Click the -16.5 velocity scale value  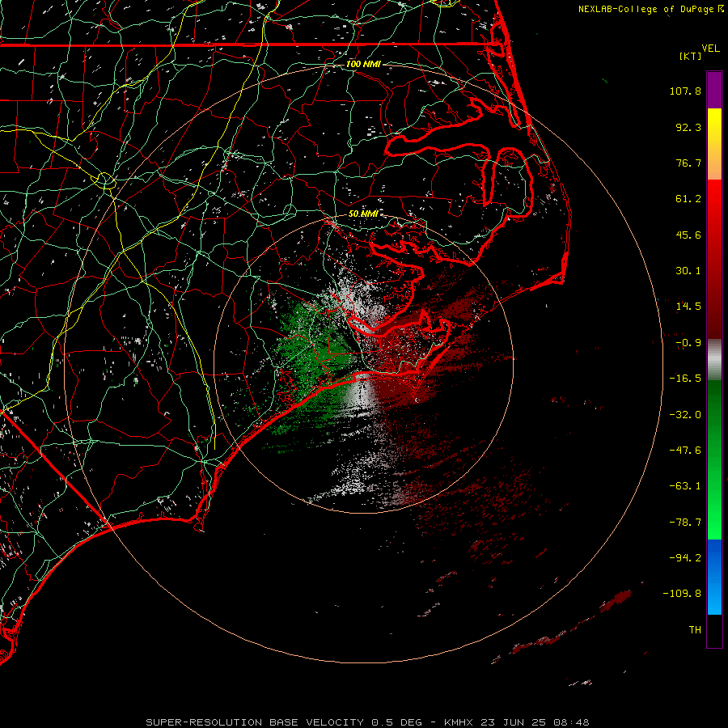[685, 379]
